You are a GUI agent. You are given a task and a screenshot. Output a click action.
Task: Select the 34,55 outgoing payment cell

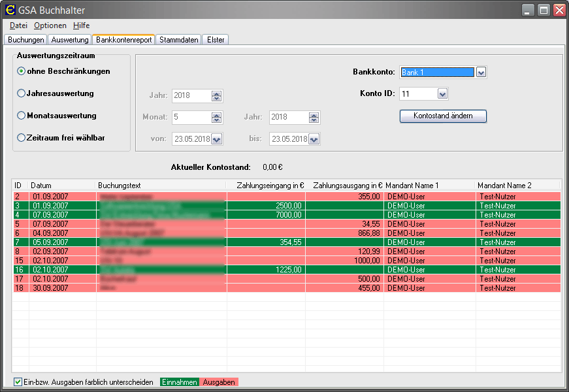click(x=344, y=224)
